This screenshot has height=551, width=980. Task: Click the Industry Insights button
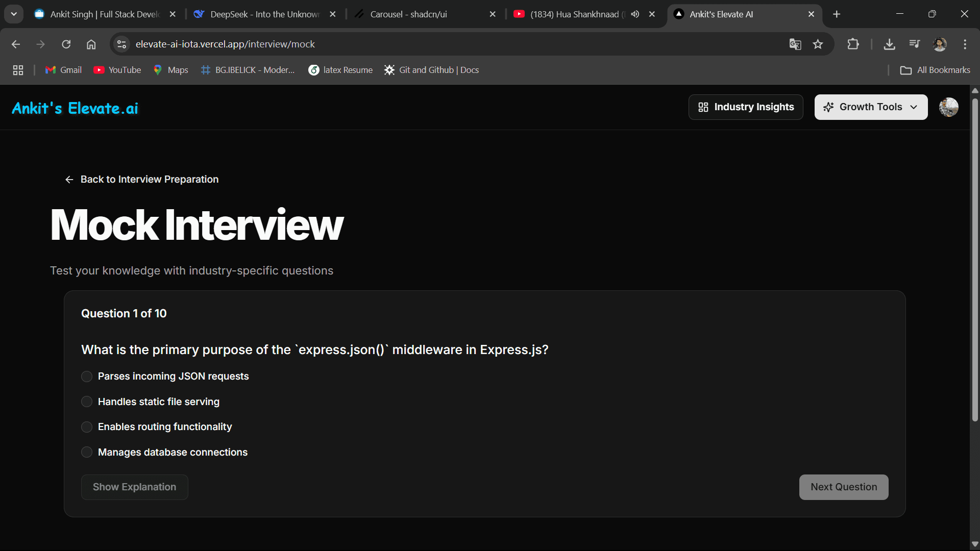[746, 107]
